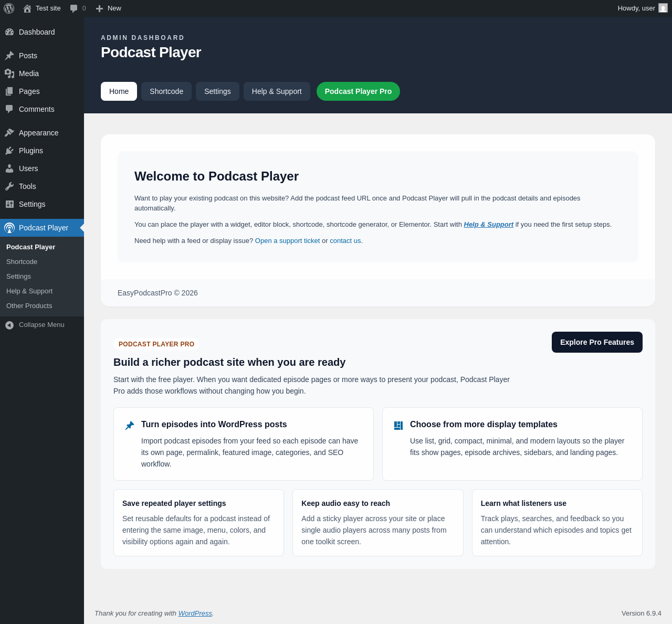Click the Collapse Menu arrow icon
Screen dimensions: 672x624
click(9, 325)
